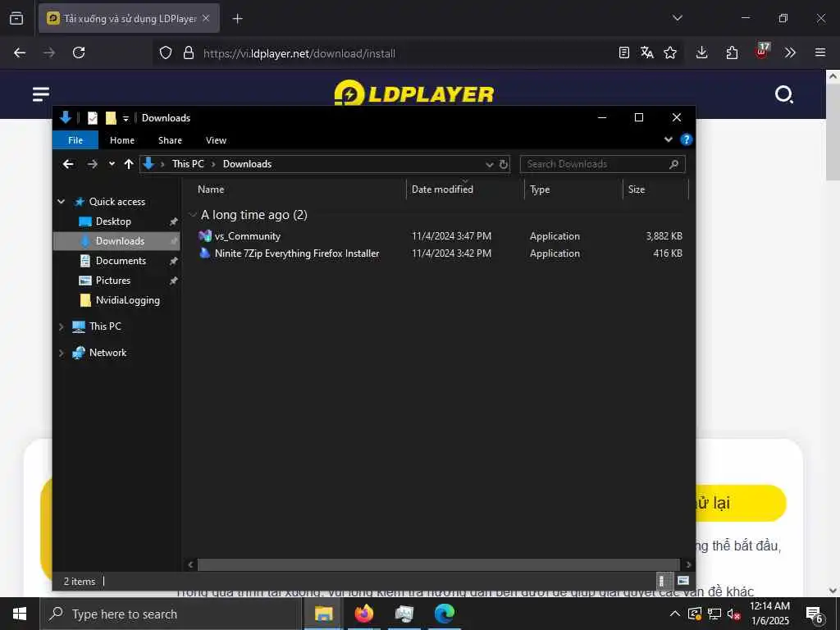The width and height of the screenshot is (840, 630).
Task: Open Firefox tab overview icon at top-left
Action: tap(16, 18)
